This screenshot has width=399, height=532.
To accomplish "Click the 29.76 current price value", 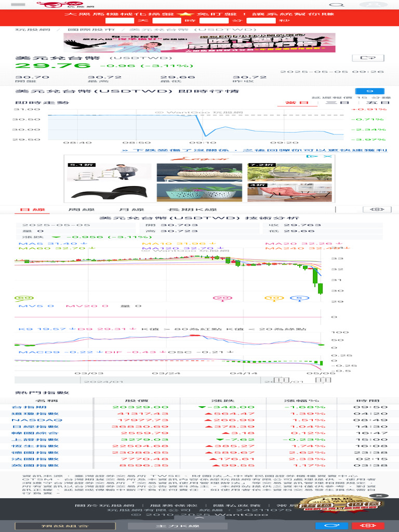I will point(52,66).
